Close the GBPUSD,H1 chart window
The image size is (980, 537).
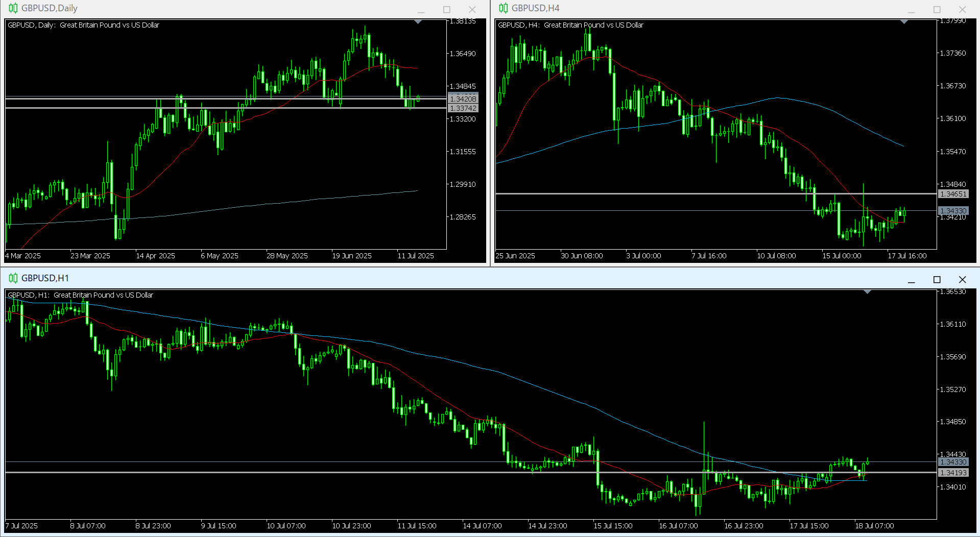click(x=963, y=280)
